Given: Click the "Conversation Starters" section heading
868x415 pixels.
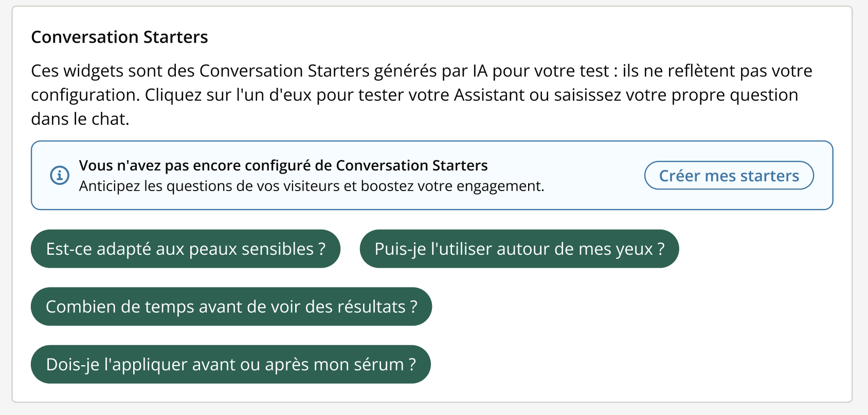Looking at the screenshot, I should coord(119,37).
